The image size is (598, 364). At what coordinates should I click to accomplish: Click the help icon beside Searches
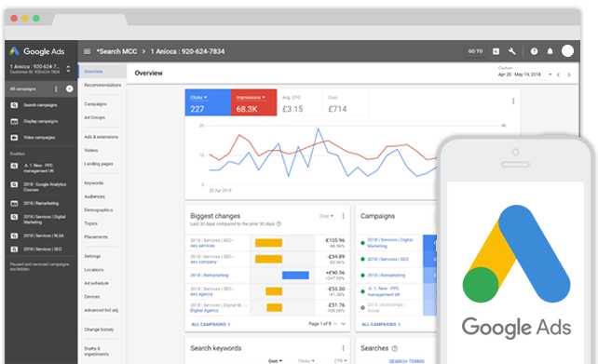tap(395, 348)
